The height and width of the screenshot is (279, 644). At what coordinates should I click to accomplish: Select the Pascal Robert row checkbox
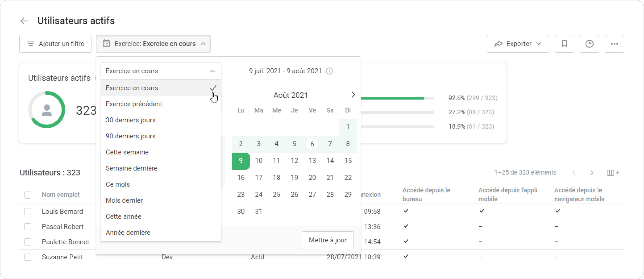(x=27, y=227)
